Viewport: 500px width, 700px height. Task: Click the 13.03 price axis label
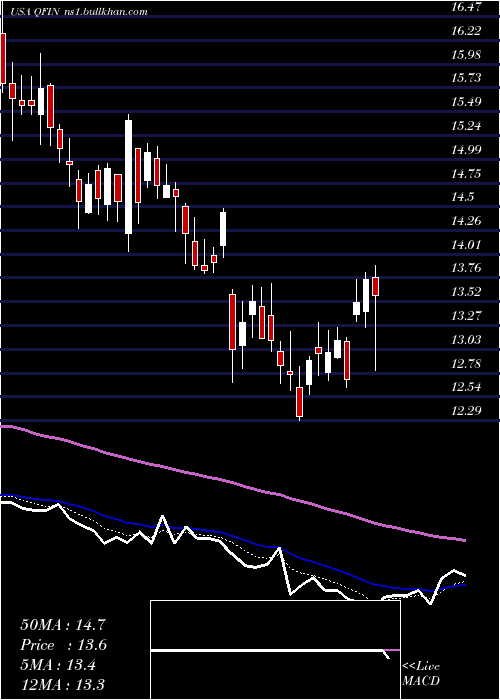click(x=467, y=340)
